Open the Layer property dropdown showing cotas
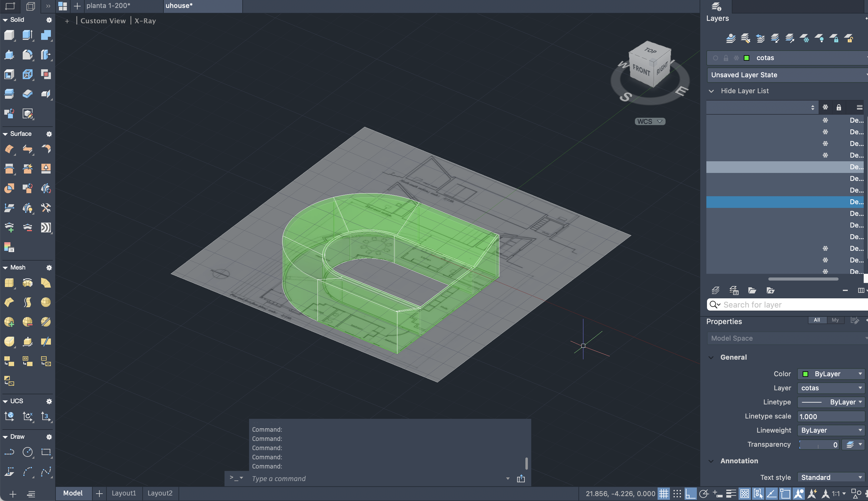The width and height of the screenshot is (868, 501). pyautogui.click(x=831, y=388)
